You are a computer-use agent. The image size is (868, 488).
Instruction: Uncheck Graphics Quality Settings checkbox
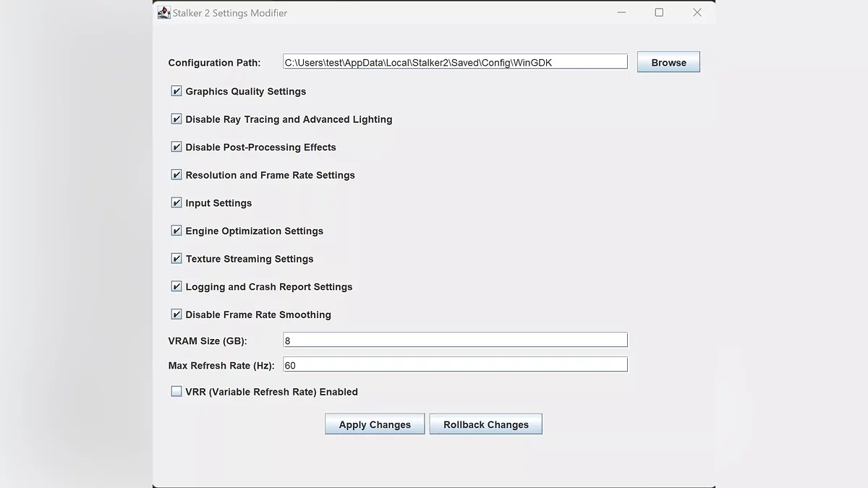[x=176, y=91]
